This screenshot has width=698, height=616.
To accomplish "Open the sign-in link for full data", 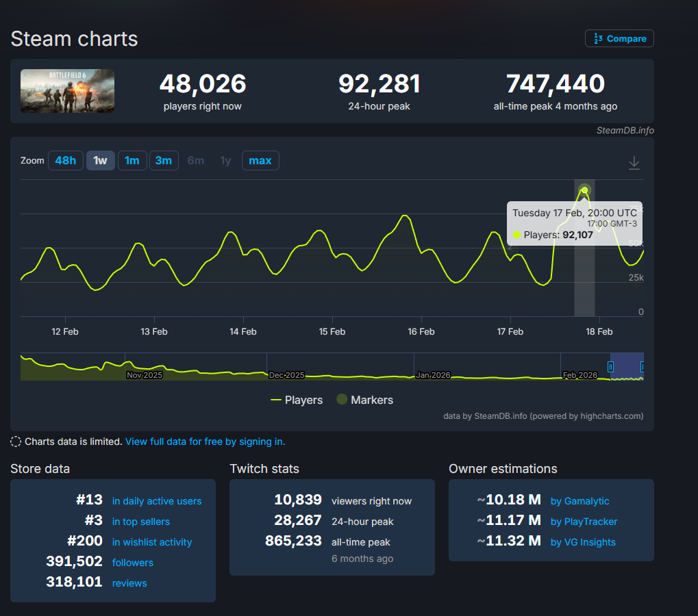I will [x=205, y=441].
